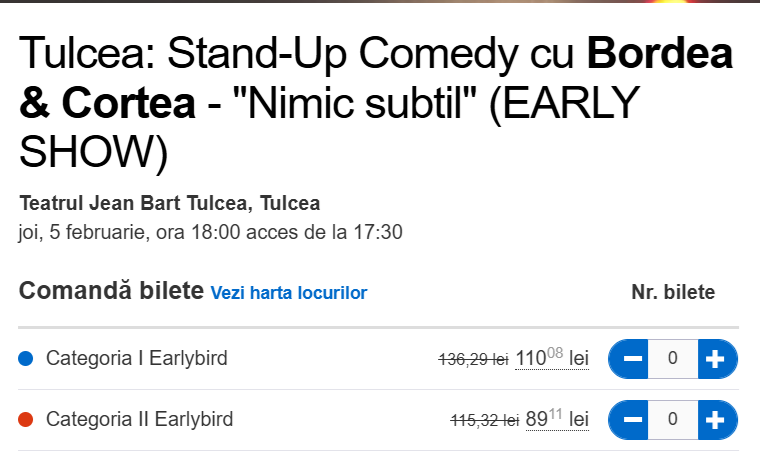Select the Categoria II Earlybird quantity field
The image size is (760, 459).
672,419
